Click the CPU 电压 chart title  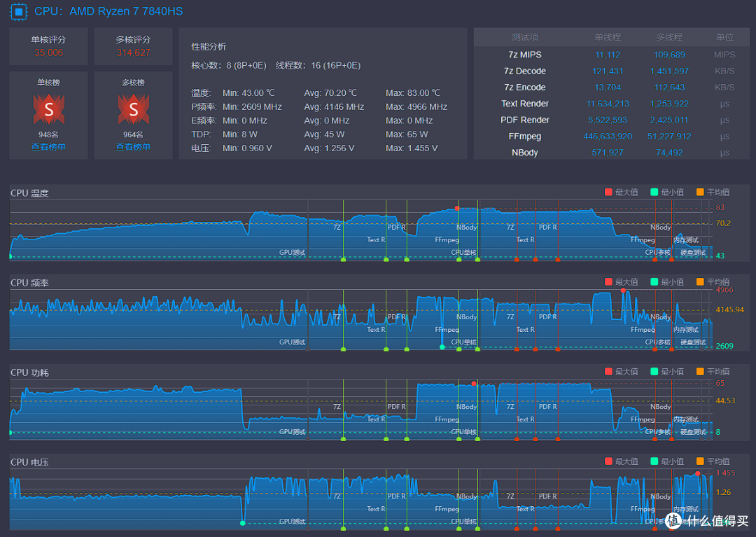click(29, 462)
